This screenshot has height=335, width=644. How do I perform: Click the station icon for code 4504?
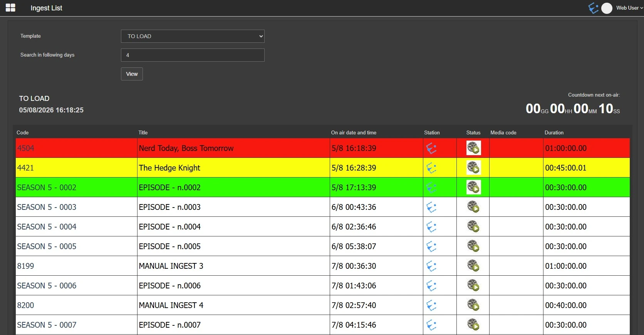tap(431, 148)
